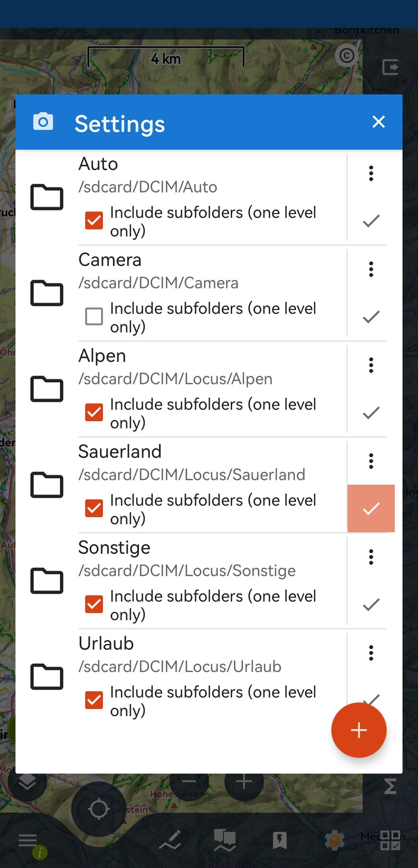Disable subfolders checkbox for Auto folder

coord(94,220)
